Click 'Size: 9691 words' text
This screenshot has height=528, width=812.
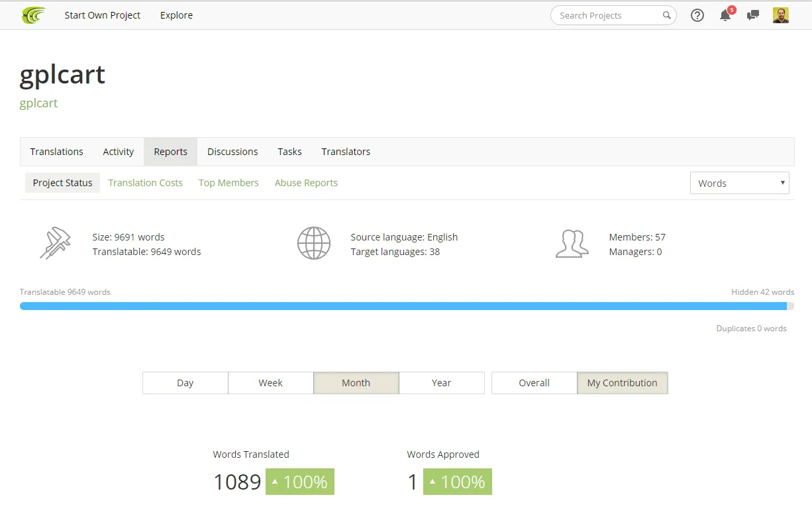point(128,237)
